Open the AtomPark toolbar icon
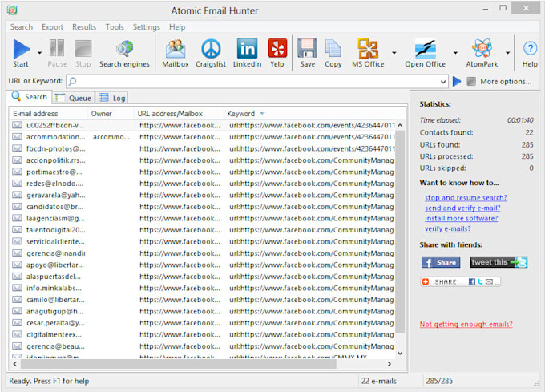 (482, 48)
